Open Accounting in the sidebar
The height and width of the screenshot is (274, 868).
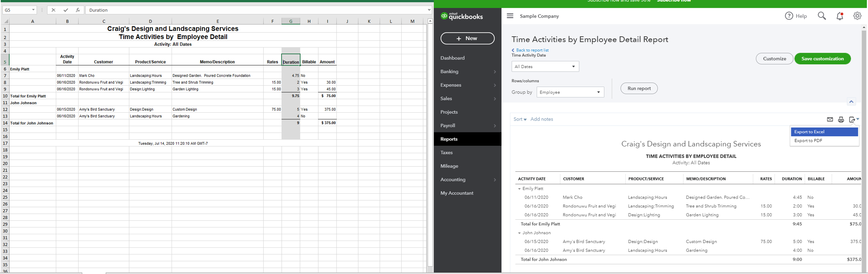point(453,180)
